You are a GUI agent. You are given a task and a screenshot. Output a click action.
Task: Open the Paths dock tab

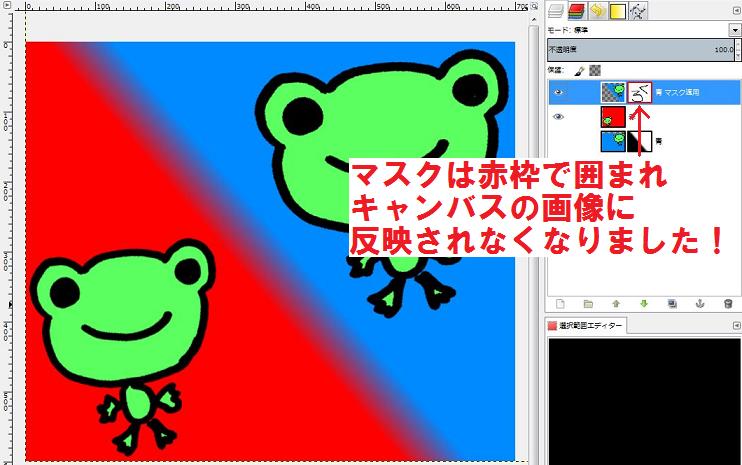click(638, 11)
